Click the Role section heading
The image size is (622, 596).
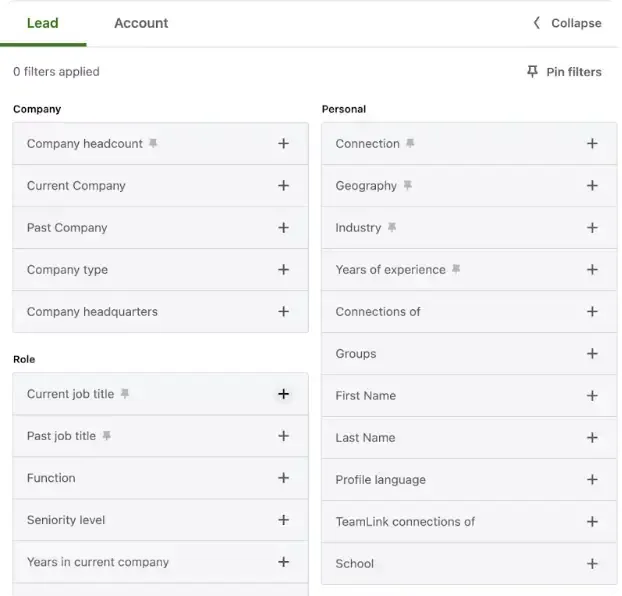pos(24,360)
